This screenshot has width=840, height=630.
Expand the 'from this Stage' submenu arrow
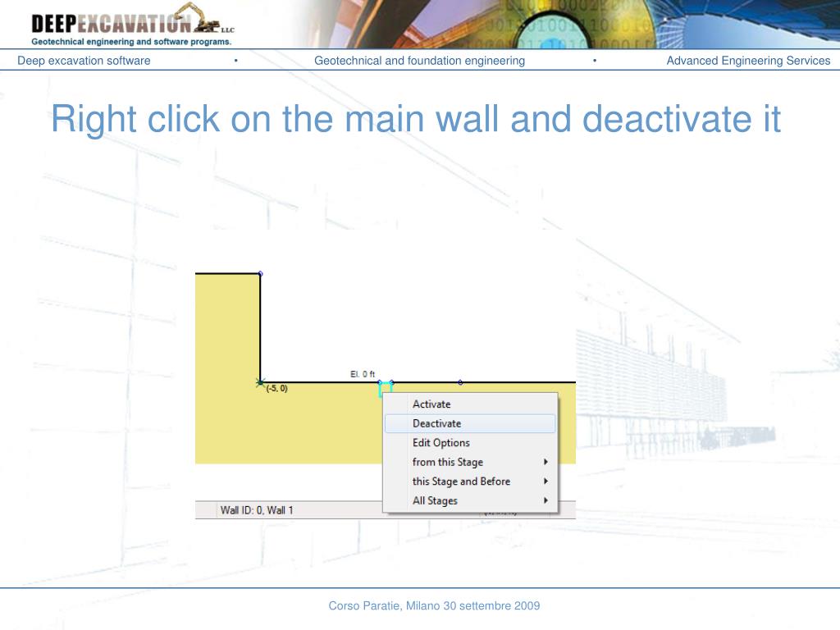tap(546, 462)
